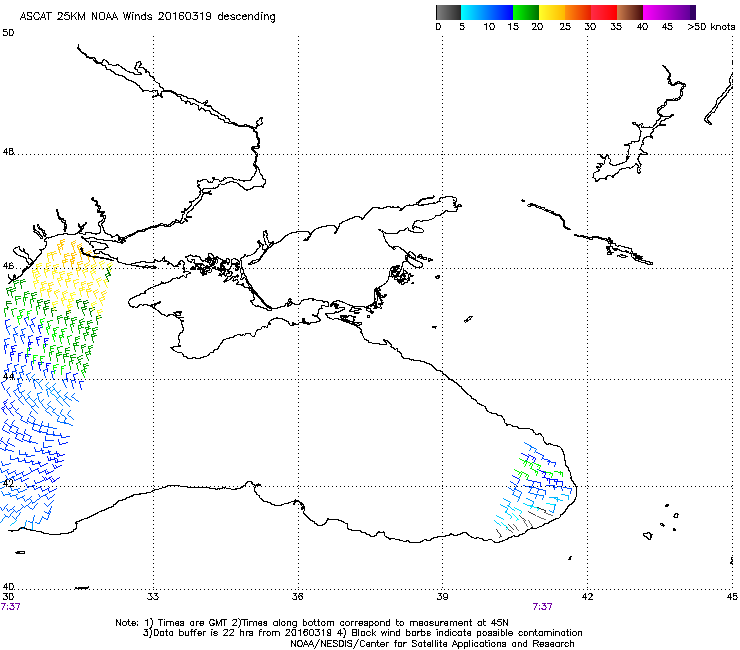The image size is (740, 650).
Task: Click the longitude label '45' at bottom right
Action: [732, 597]
